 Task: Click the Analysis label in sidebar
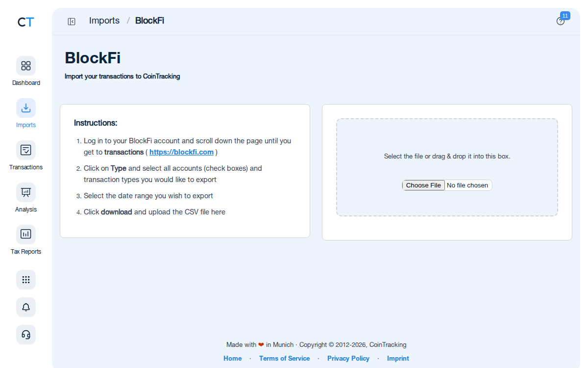(26, 210)
